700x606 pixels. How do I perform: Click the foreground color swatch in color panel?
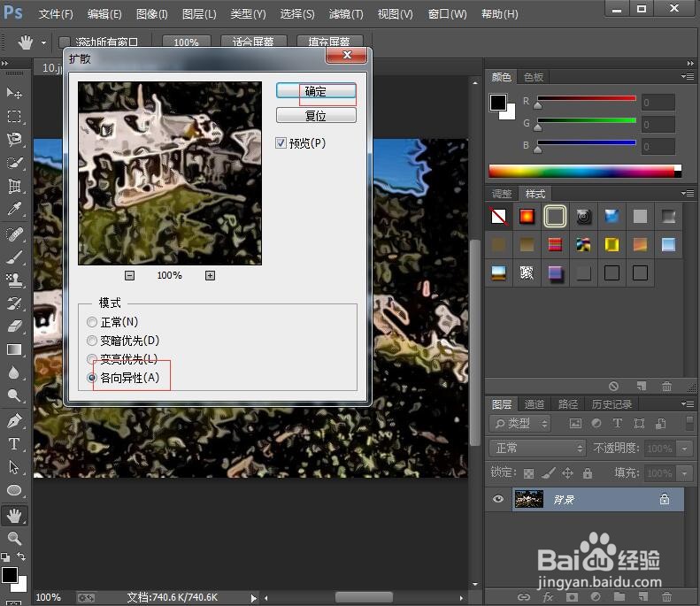pyautogui.click(x=497, y=103)
